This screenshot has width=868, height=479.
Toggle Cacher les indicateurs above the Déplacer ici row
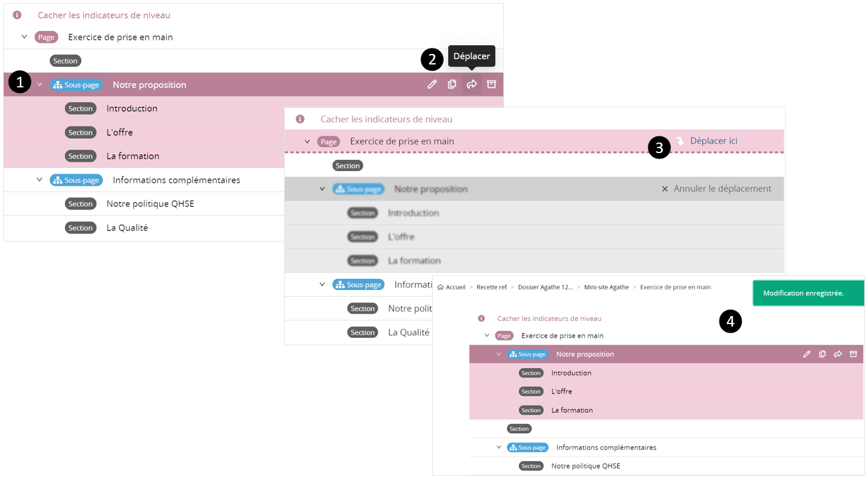coord(386,119)
